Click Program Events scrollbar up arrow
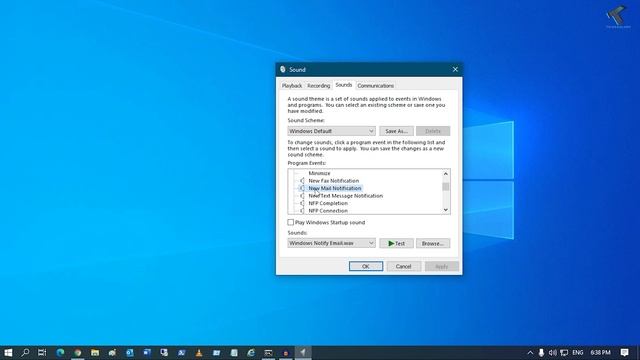 446,173
